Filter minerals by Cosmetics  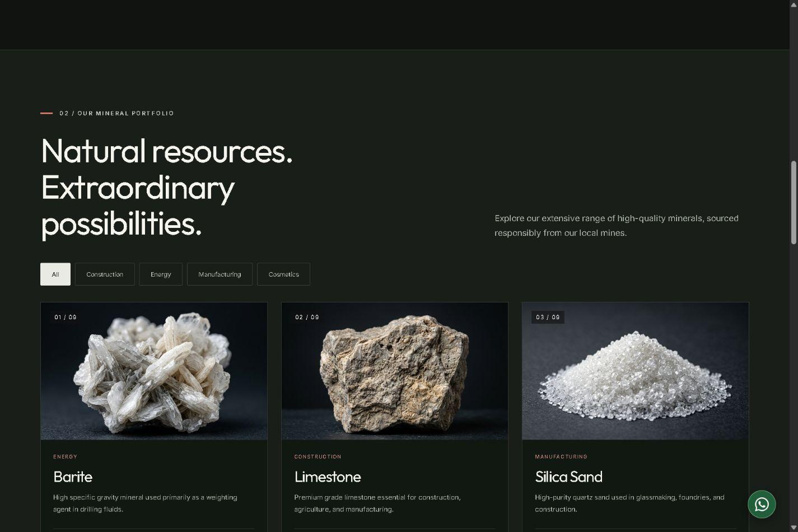283,274
